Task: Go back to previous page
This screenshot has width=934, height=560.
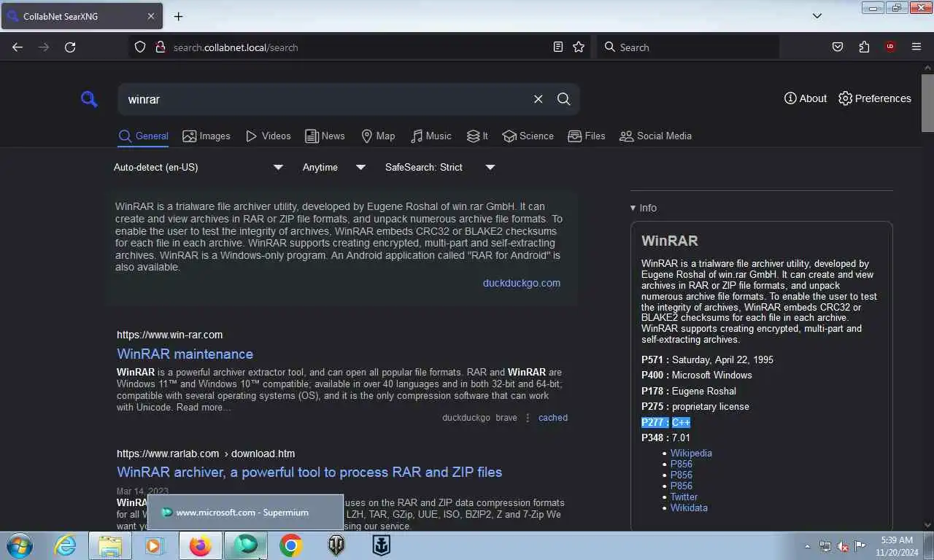Action: coord(18,47)
